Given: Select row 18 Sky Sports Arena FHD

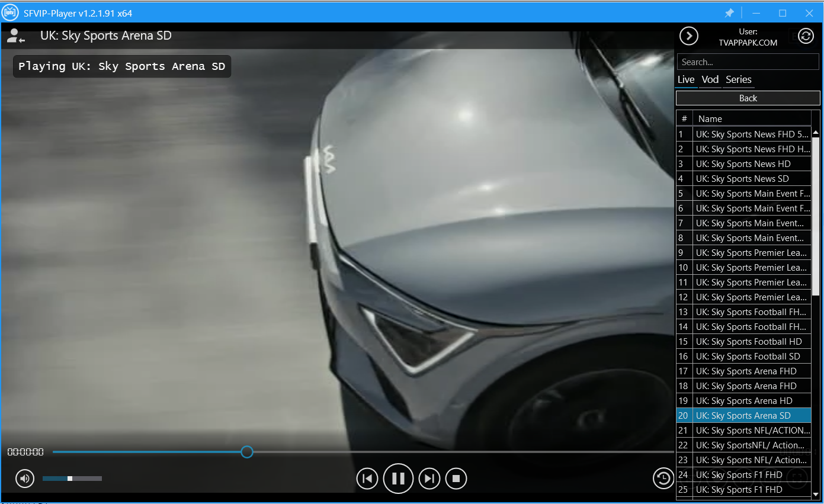Looking at the screenshot, I should click(x=744, y=386).
